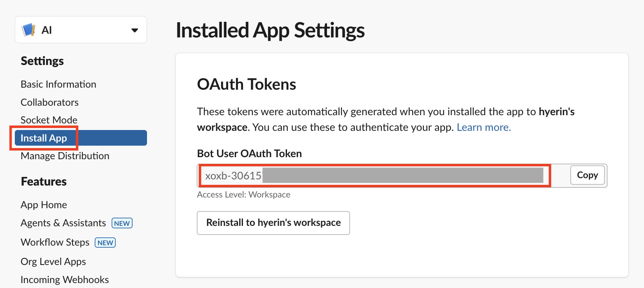Image resolution: width=644 pixels, height=288 pixels.
Task: Open Org Level Apps
Action: 53,261
